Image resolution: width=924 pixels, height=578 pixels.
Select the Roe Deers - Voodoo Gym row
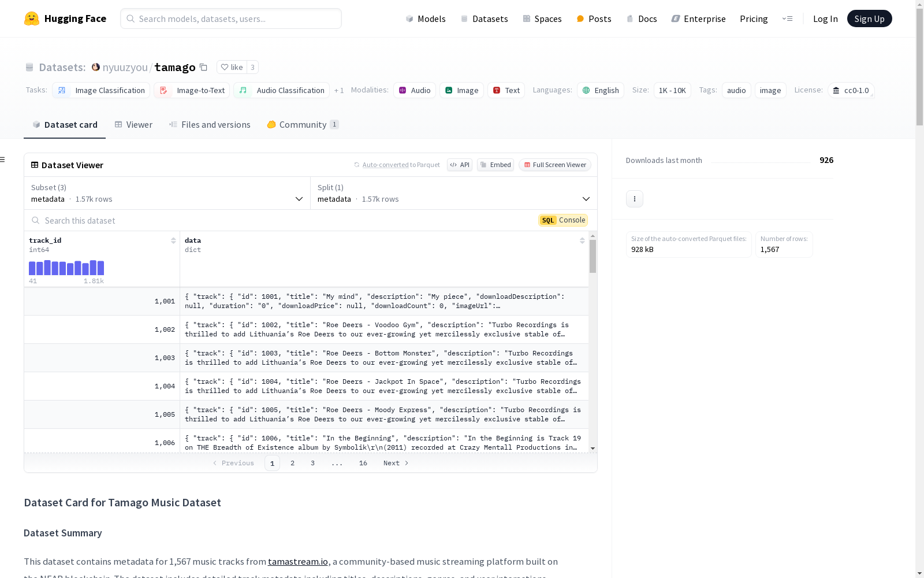coord(306,329)
